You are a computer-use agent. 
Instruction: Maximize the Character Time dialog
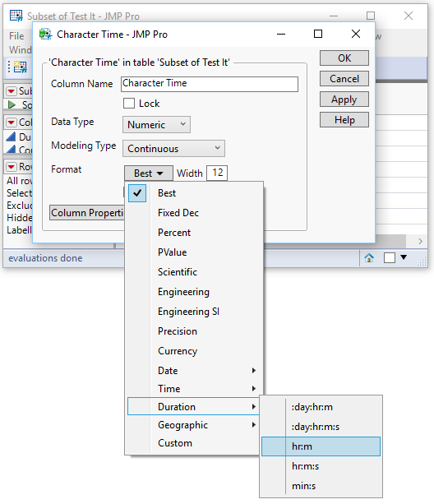click(x=318, y=34)
